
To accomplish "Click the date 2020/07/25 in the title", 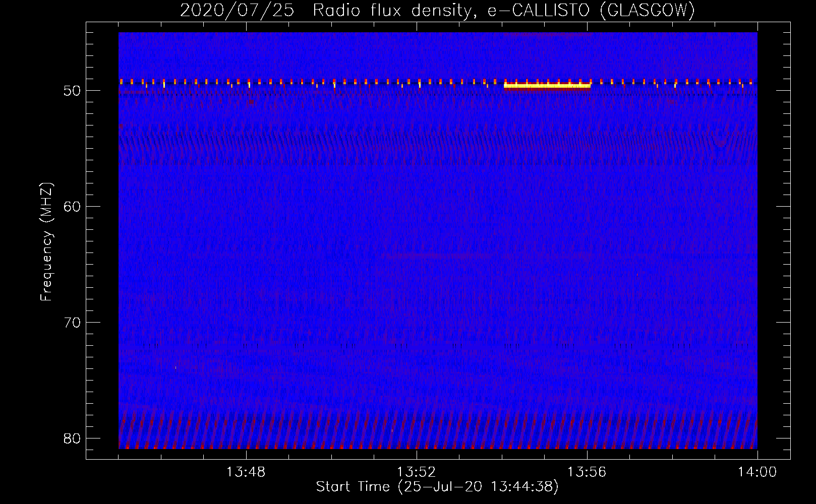I will coord(237,11).
